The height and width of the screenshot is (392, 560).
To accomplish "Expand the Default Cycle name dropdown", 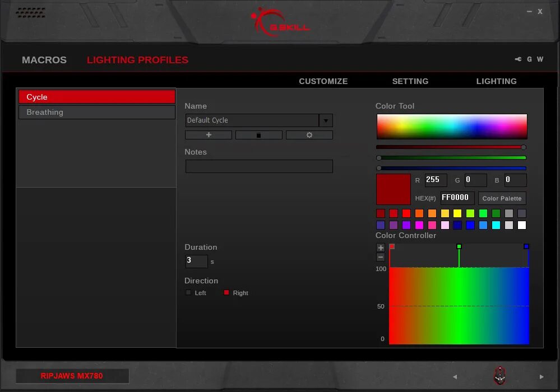I will (x=326, y=120).
